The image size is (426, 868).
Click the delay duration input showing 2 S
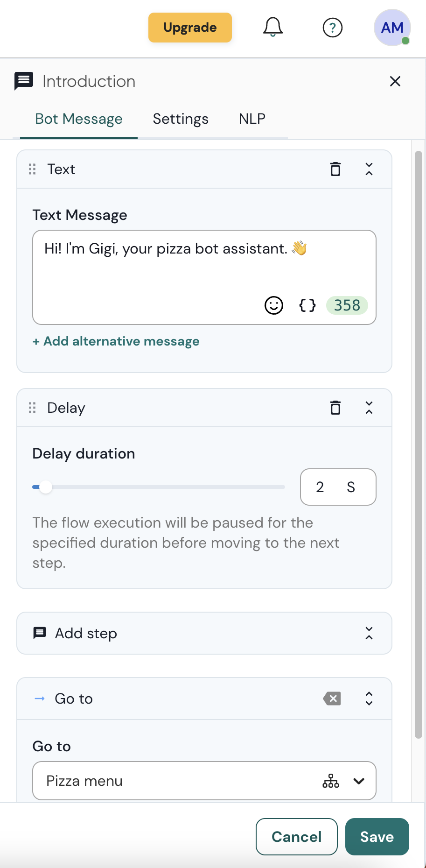(338, 487)
